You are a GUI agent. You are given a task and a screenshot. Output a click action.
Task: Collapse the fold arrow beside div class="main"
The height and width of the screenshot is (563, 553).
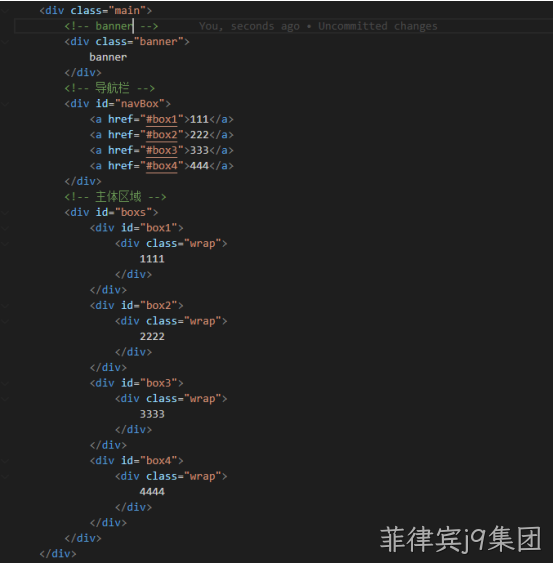pos(5,10)
